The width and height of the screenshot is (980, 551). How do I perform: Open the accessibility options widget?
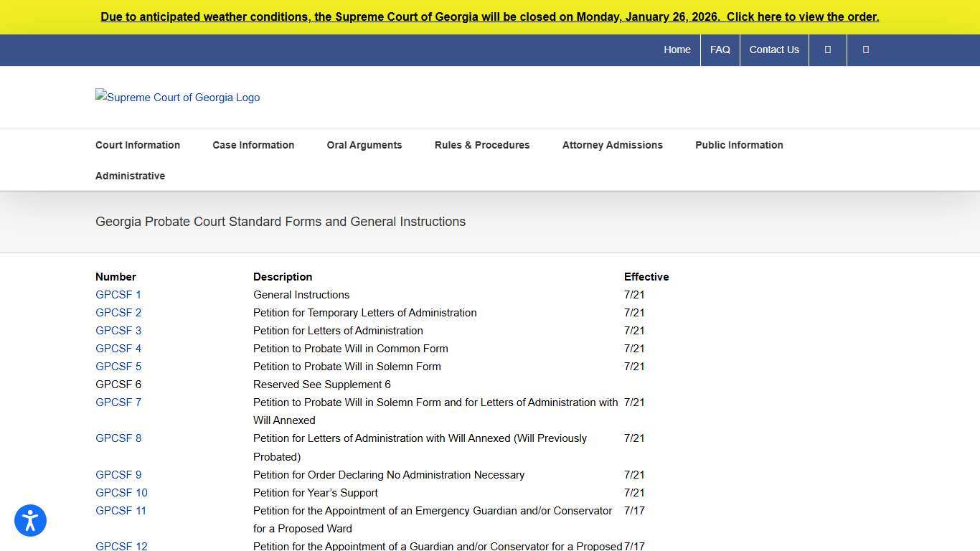click(30, 520)
